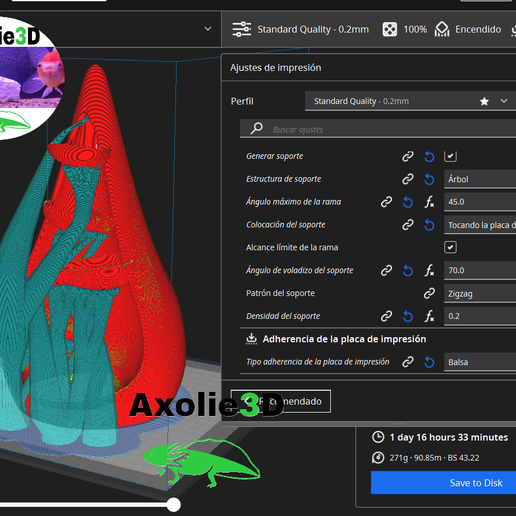The height and width of the screenshot is (516, 516).
Task: Click fx icon for Ángulo de voladizo del soporte
Action: 429,270
